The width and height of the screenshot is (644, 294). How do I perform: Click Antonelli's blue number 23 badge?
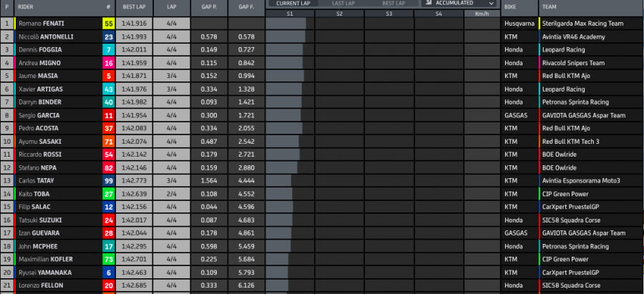pos(108,36)
